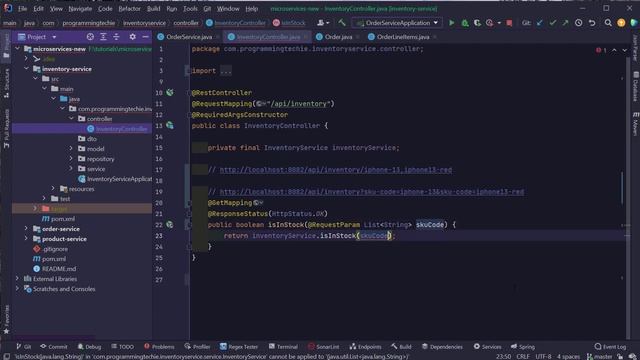640x360 pixels.
Task: Select .gitignore in project tree
Action: pyautogui.click(x=51, y=249)
